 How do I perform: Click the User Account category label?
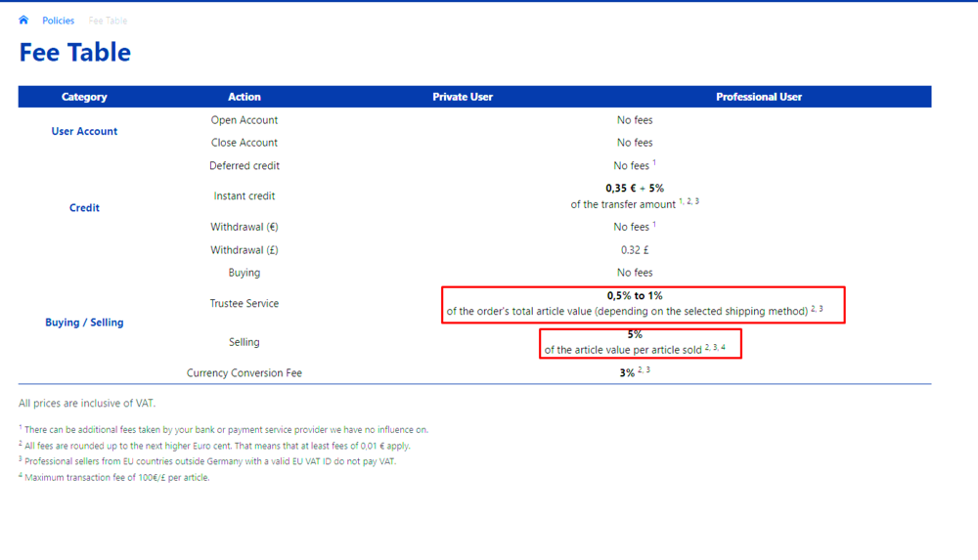click(x=84, y=131)
